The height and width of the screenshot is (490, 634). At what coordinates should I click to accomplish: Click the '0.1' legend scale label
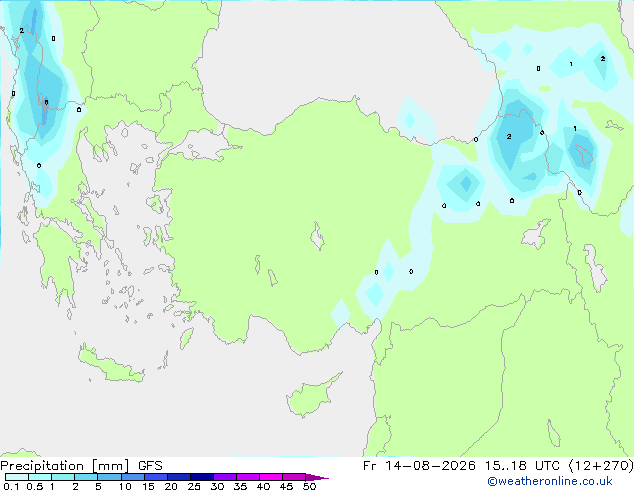tap(11, 486)
